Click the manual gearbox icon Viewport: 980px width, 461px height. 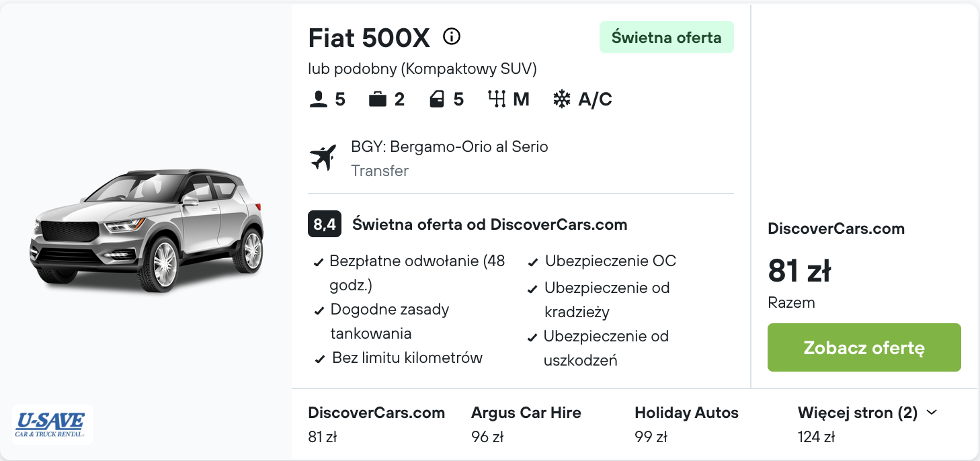pos(497,100)
